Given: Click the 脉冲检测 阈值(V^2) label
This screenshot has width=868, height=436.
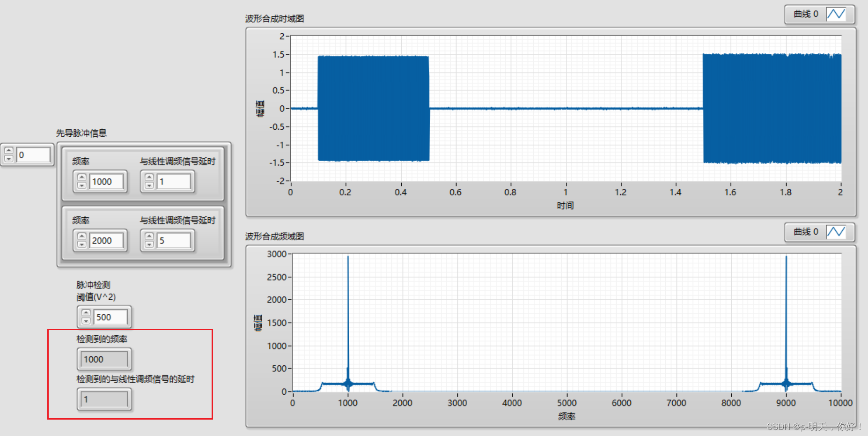Looking at the screenshot, I should [96, 291].
